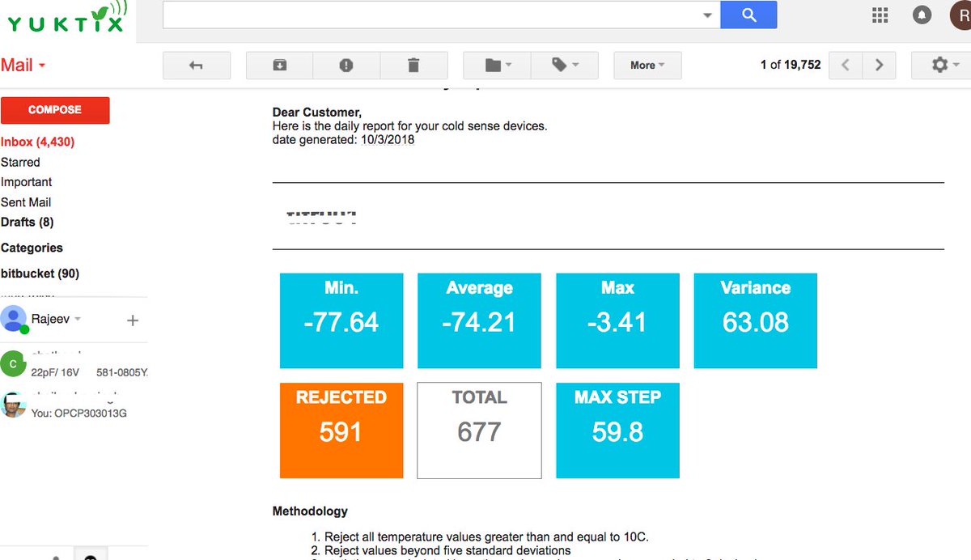Open the notifications bell
This screenshot has width=971, height=560.
[x=922, y=15]
